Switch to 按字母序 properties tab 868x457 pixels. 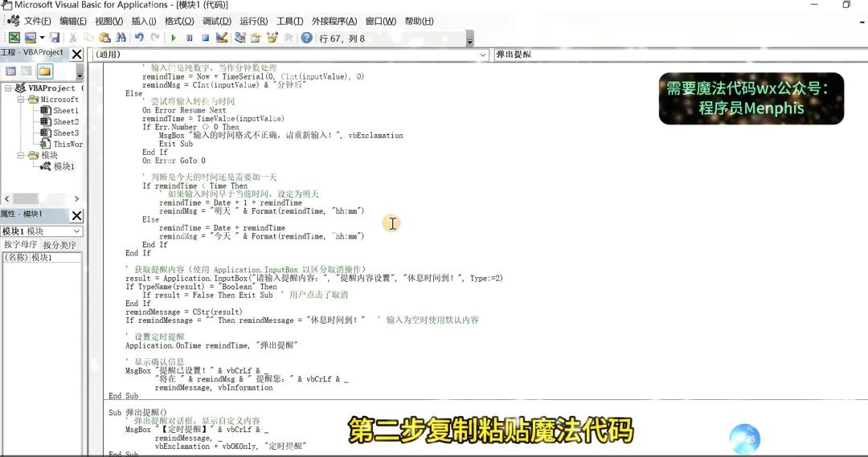(x=20, y=244)
